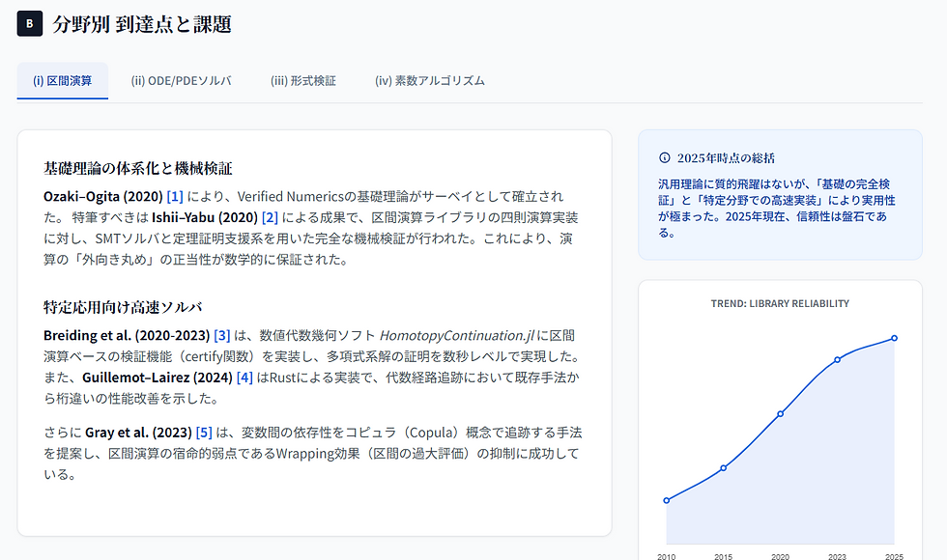Click the bold Ozaki–Ogita (2020) author name
947x560 pixels.
coord(102,197)
